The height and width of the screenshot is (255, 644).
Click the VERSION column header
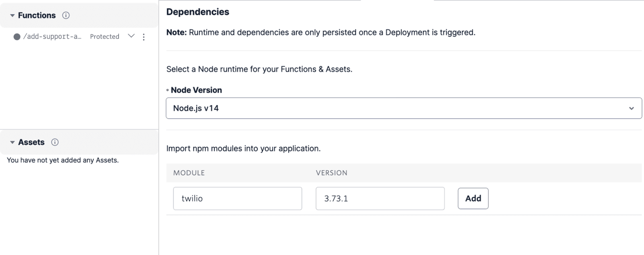(332, 173)
